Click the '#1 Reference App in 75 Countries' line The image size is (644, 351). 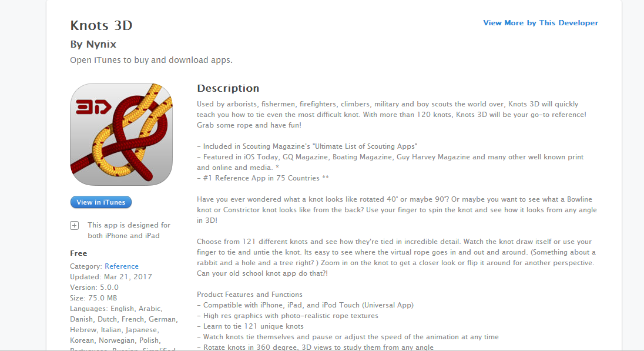tap(263, 178)
